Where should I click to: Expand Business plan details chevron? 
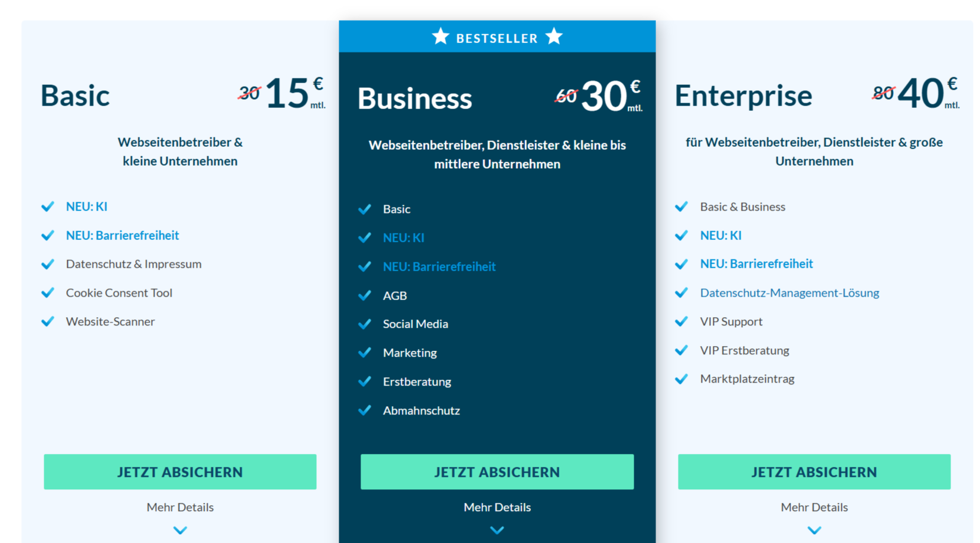pyautogui.click(x=497, y=530)
